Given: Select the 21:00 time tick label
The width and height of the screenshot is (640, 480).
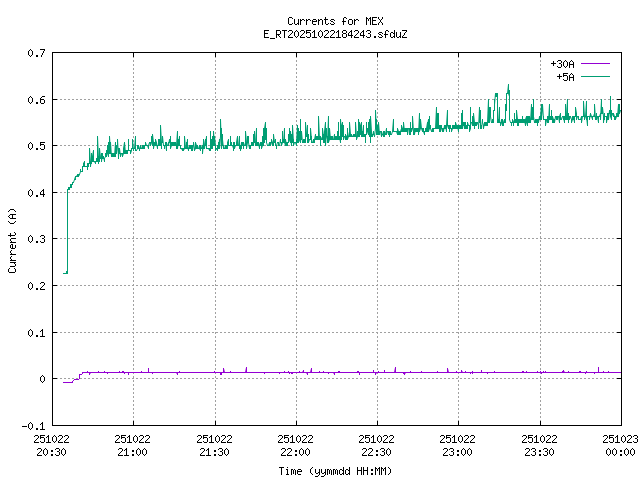Looking at the screenshot, I should (132, 452).
